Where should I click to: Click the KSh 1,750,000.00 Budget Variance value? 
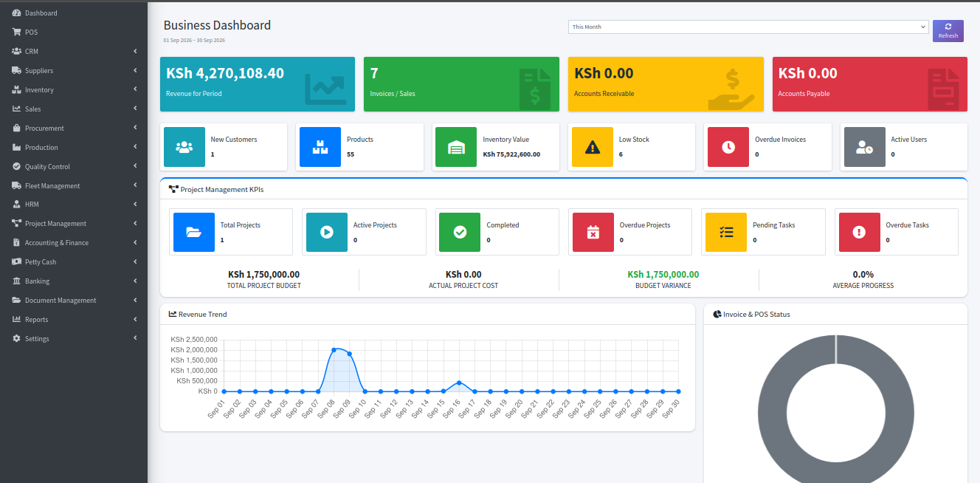coord(663,274)
